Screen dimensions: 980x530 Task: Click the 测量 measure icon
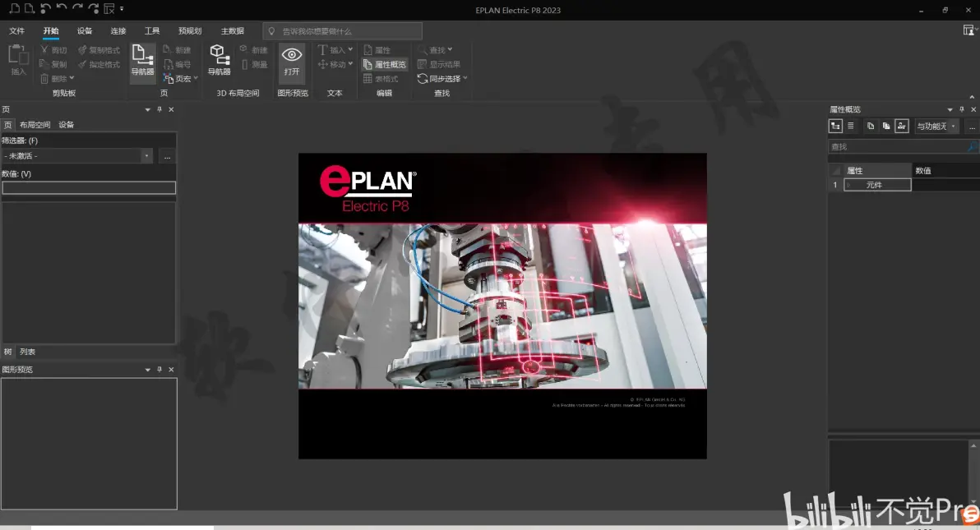(x=245, y=64)
